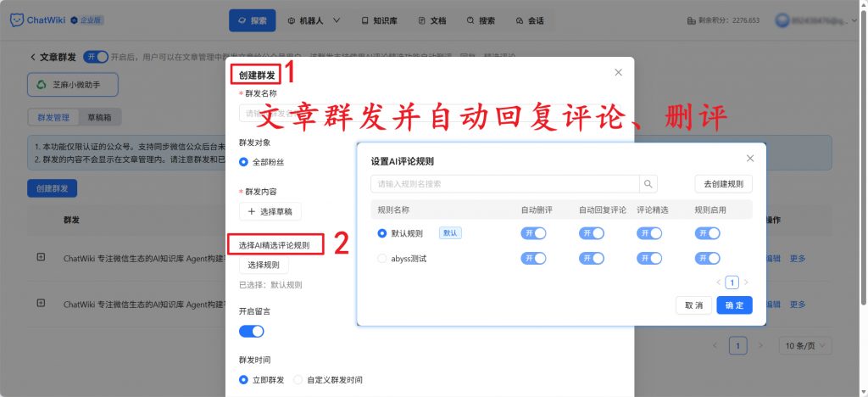868x397 pixels.
Task: Click the 企业版 badge
Action: 87,20
